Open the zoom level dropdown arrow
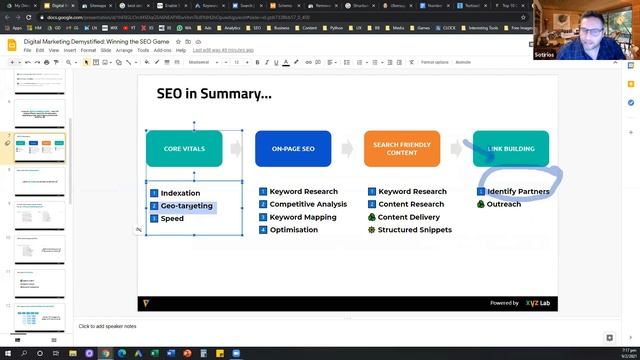The width and height of the screenshot is (640, 360). [76, 62]
